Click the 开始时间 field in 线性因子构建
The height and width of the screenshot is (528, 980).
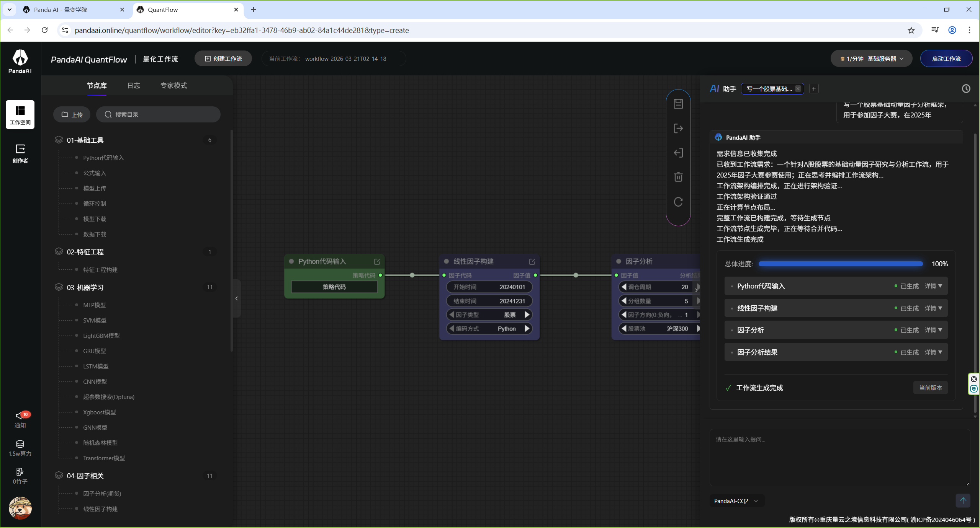click(x=489, y=287)
